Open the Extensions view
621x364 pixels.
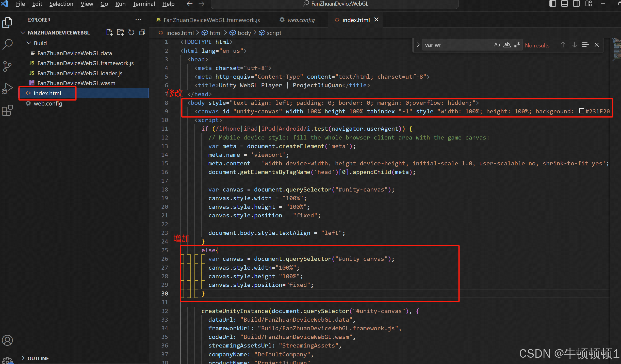coord(8,110)
